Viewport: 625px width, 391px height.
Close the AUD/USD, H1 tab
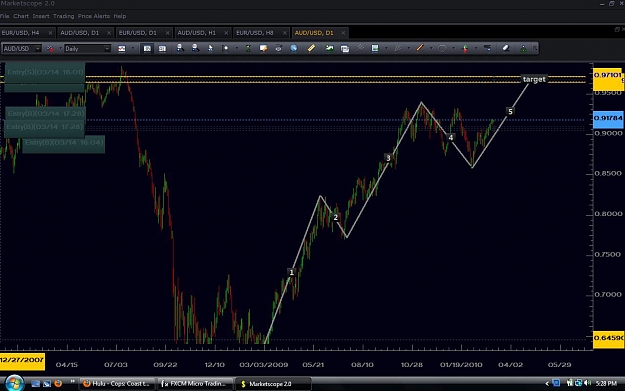point(226,33)
